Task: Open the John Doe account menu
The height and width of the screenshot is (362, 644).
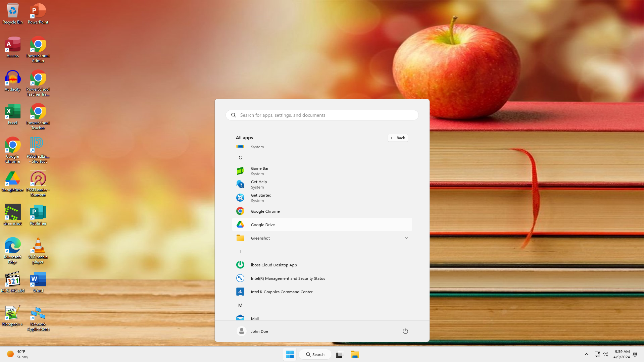Action: click(x=252, y=331)
